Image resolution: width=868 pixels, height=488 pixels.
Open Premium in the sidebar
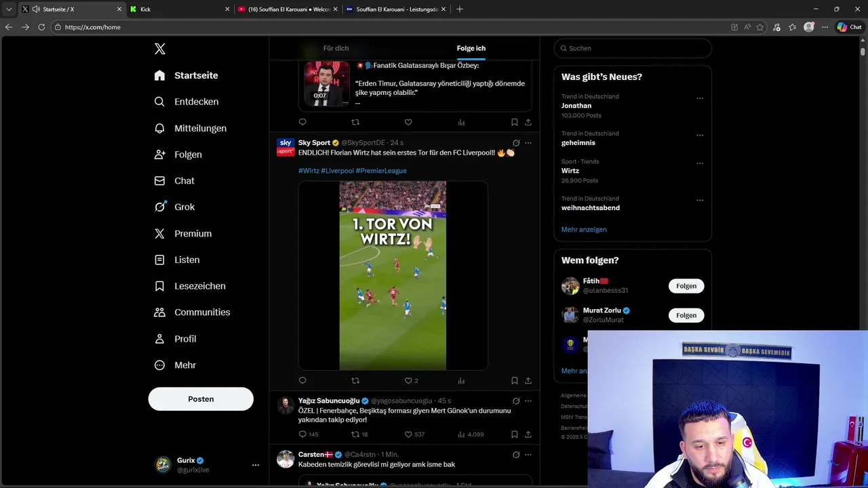[x=183, y=233]
